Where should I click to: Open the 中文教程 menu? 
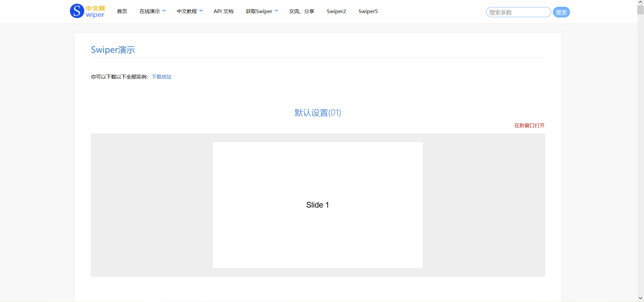click(x=187, y=11)
